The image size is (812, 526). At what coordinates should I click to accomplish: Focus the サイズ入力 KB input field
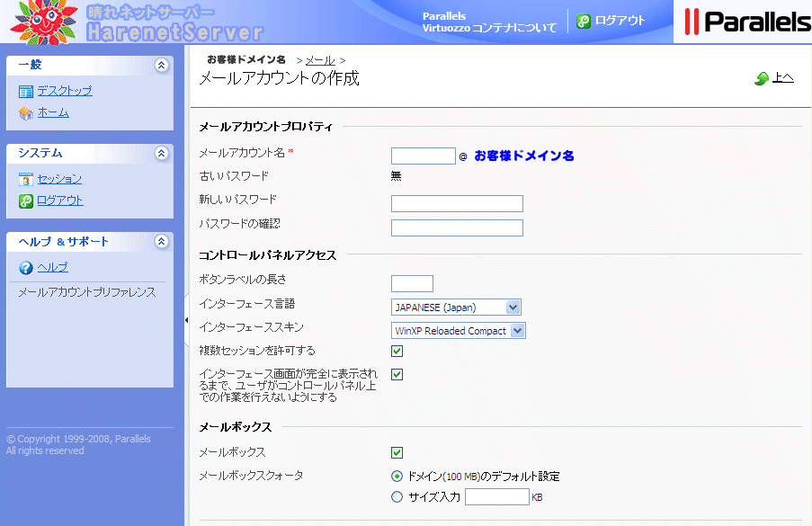tap(496, 497)
